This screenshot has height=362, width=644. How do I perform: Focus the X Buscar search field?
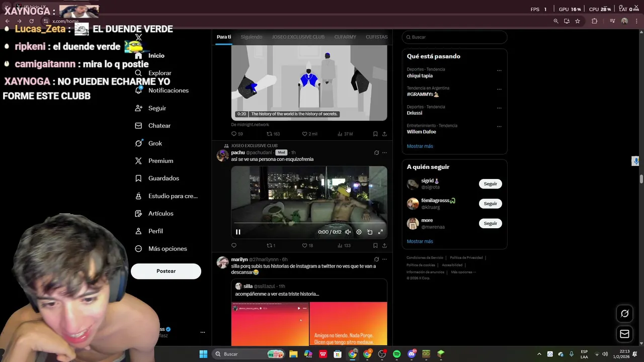(454, 37)
